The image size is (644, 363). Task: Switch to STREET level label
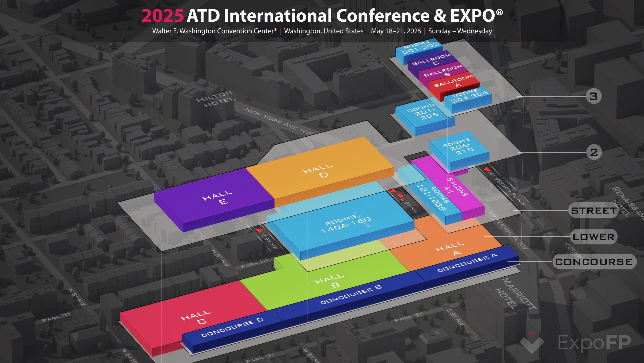(x=594, y=211)
